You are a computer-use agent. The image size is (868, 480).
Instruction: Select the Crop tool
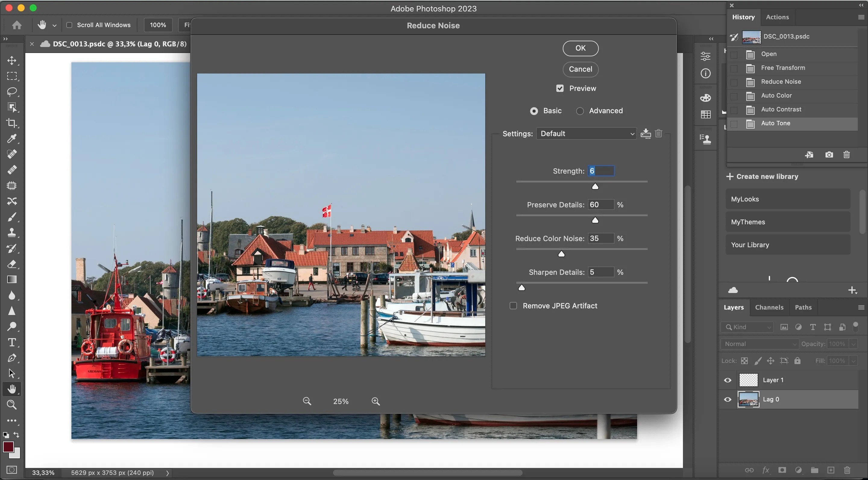12,123
